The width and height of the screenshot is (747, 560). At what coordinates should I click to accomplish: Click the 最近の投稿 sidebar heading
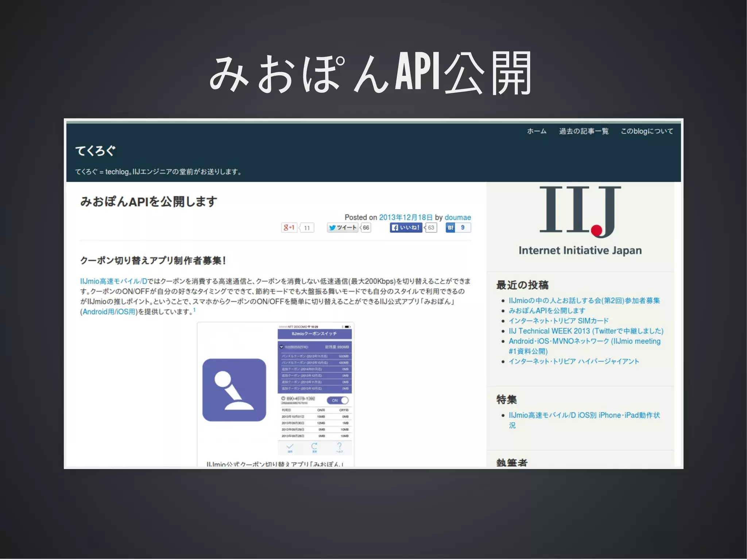click(x=522, y=285)
